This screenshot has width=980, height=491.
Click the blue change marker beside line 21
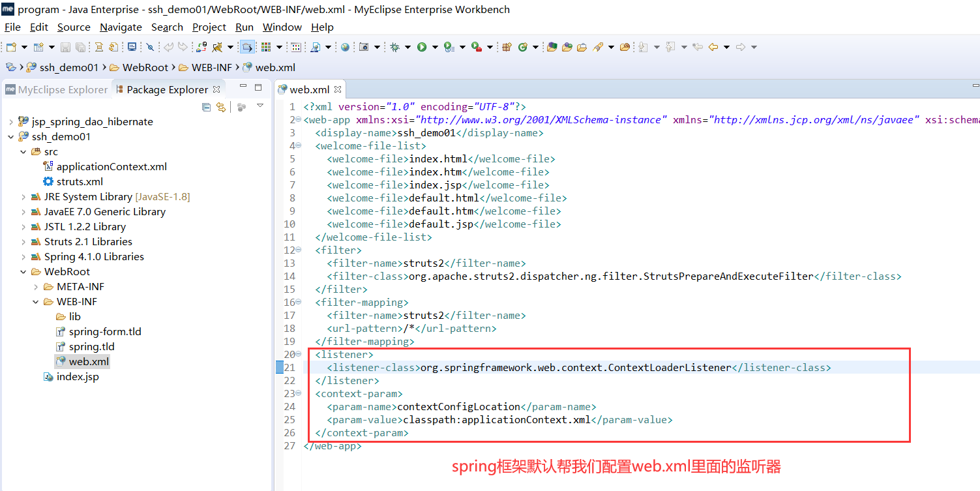pos(281,366)
